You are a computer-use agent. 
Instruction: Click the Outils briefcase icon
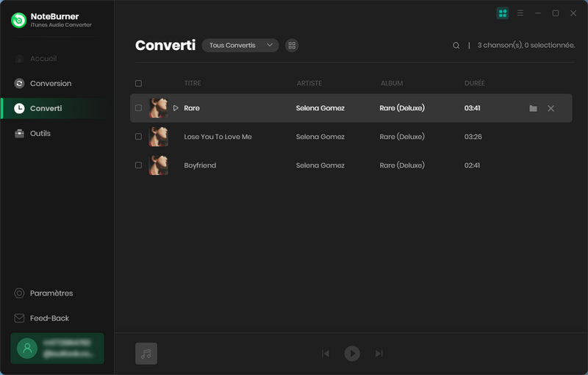pyautogui.click(x=19, y=133)
